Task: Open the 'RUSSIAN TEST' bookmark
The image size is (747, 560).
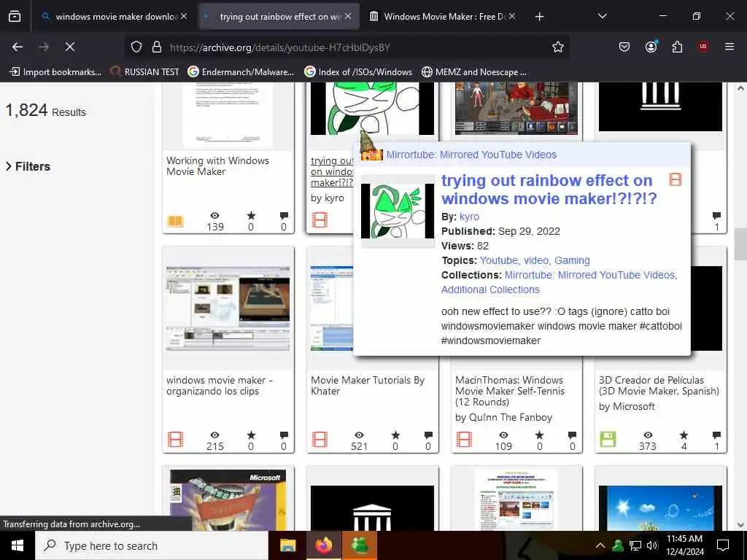Action: (x=145, y=72)
